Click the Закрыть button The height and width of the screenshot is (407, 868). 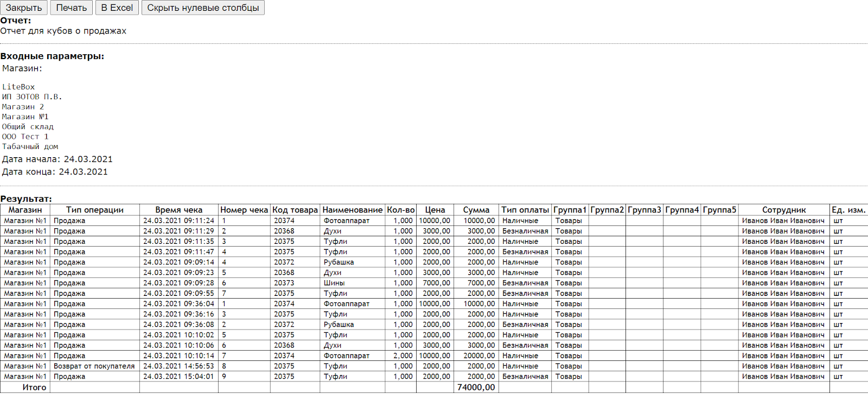tap(24, 8)
